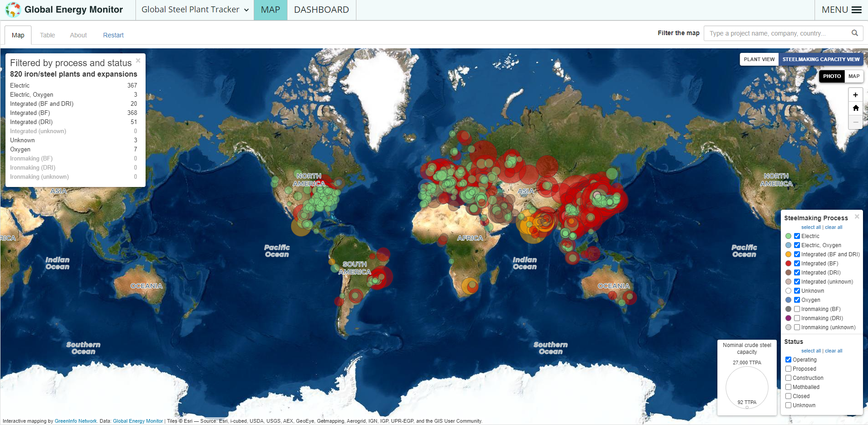Uncheck Integrated (BF and DRI) checkbox
Viewport: 868px width, 425px height.
coord(797,254)
